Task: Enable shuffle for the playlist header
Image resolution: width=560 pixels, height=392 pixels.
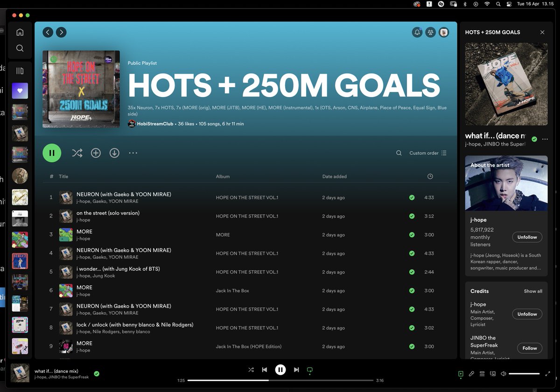Action: point(77,153)
